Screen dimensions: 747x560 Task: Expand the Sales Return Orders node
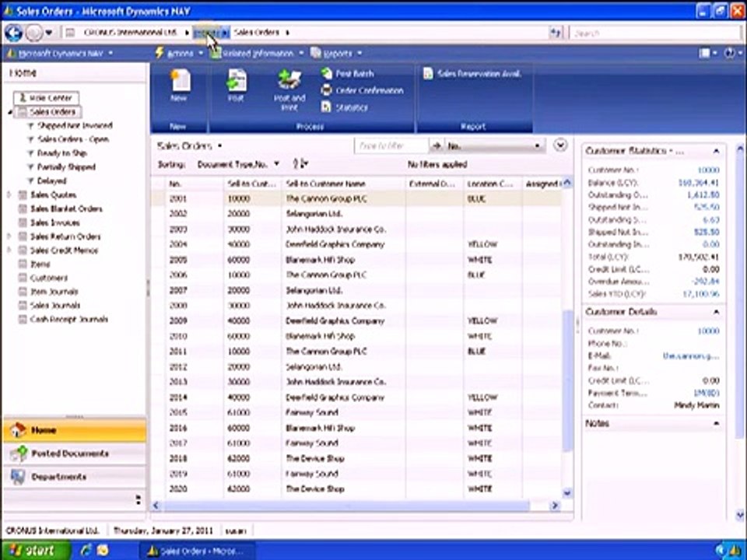pos(9,236)
